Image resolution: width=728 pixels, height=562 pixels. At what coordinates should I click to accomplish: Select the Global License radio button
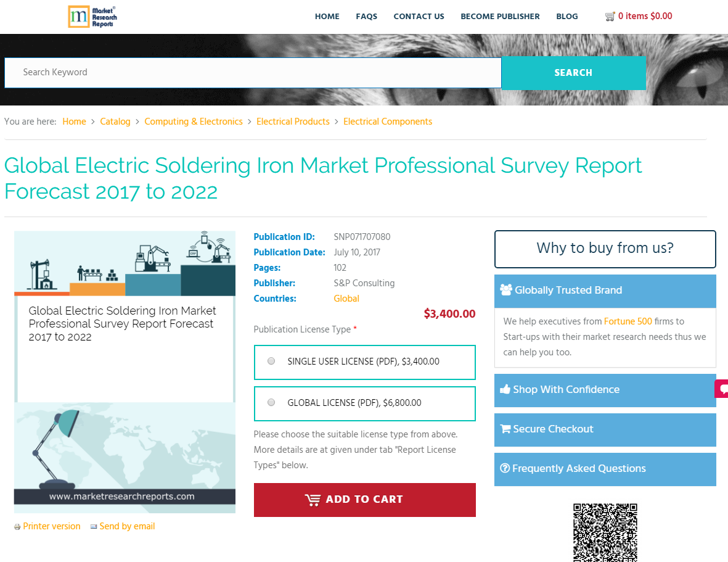[x=271, y=402]
